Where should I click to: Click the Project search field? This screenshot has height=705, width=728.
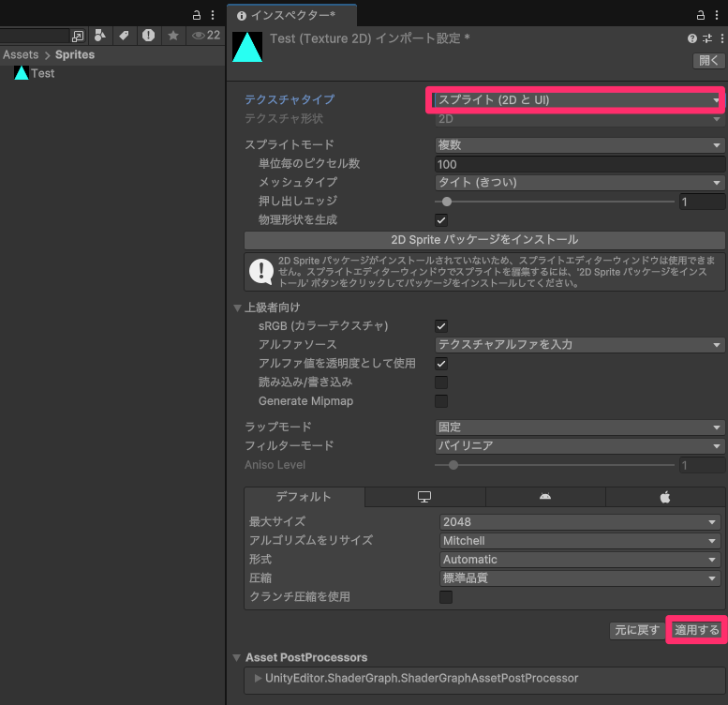point(35,36)
